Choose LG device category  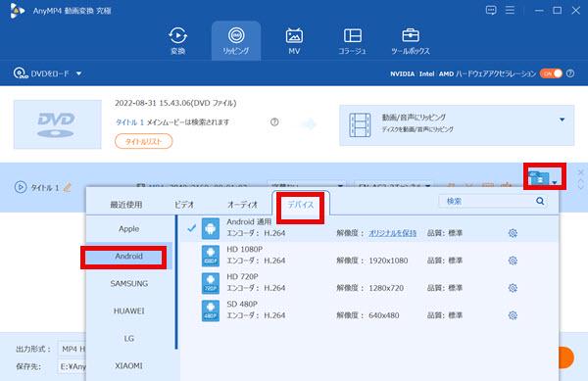click(x=129, y=338)
